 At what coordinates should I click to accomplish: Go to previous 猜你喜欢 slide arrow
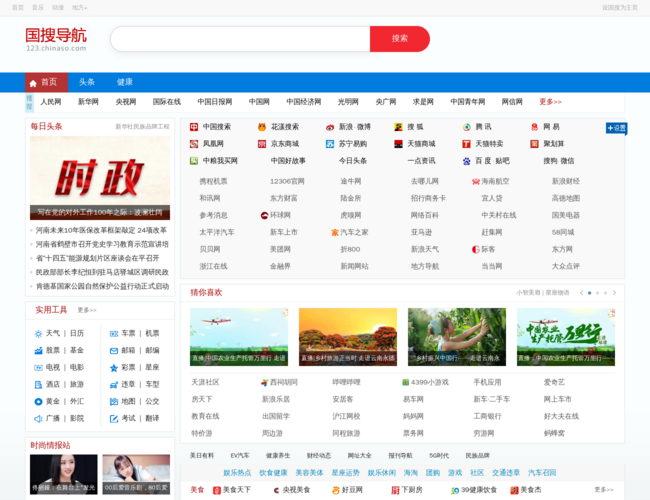point(581,293)
